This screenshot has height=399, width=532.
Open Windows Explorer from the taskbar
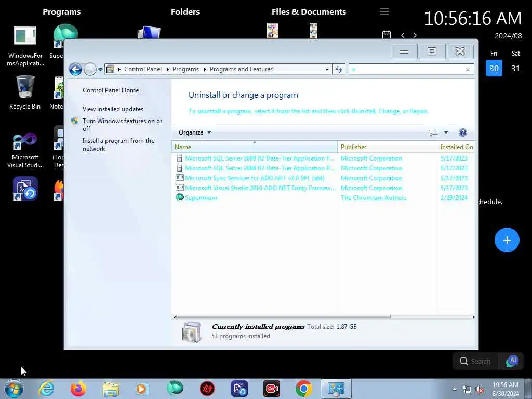[x=111, y=389]
